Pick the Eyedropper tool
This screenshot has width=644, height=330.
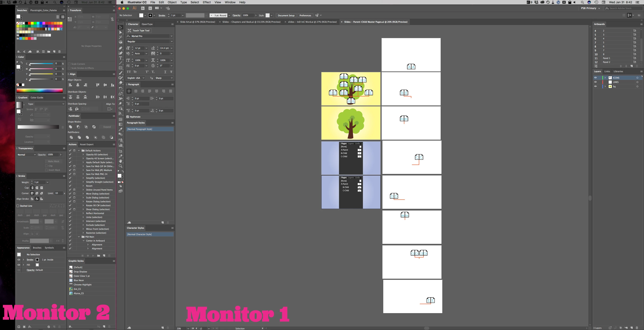click(121, 129)
